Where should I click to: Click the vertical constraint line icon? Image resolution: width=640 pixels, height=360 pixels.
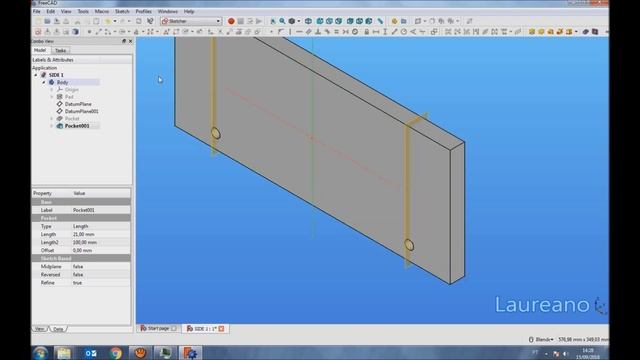[290, 32]
